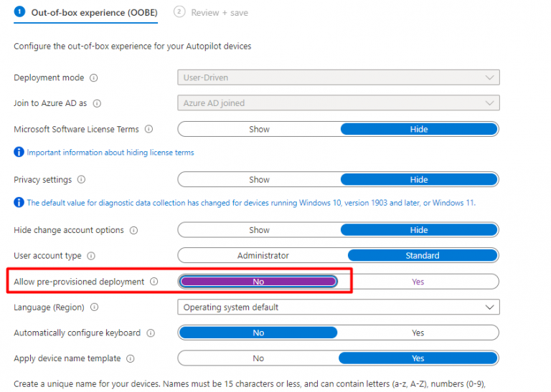Set Apply device name template to No
Viewport: 551px width, 392px height.
coord(258,358)
